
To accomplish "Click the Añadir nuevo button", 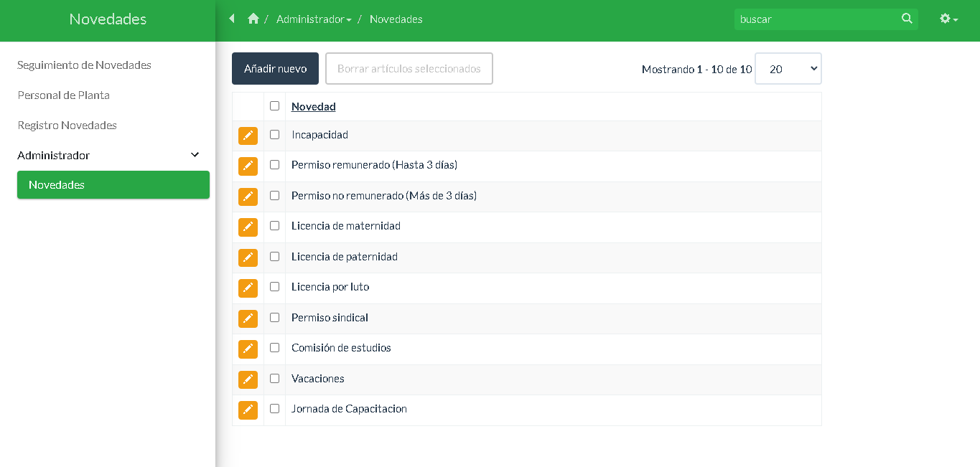I will (275, 69).
